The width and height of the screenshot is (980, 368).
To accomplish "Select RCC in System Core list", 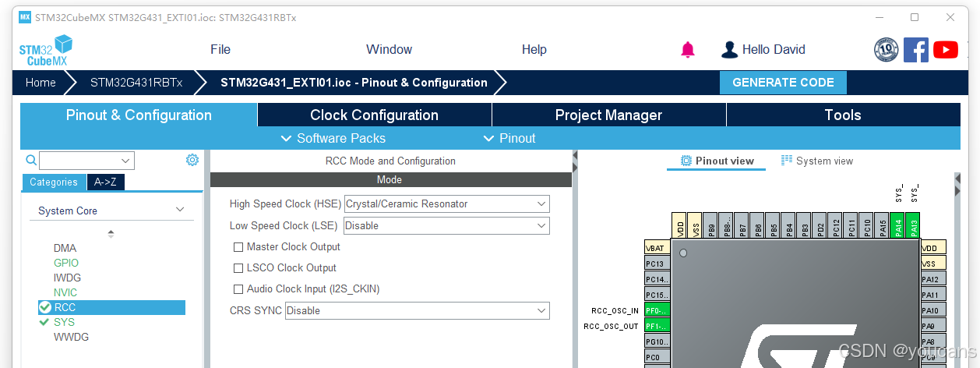I will coord(111,307).
